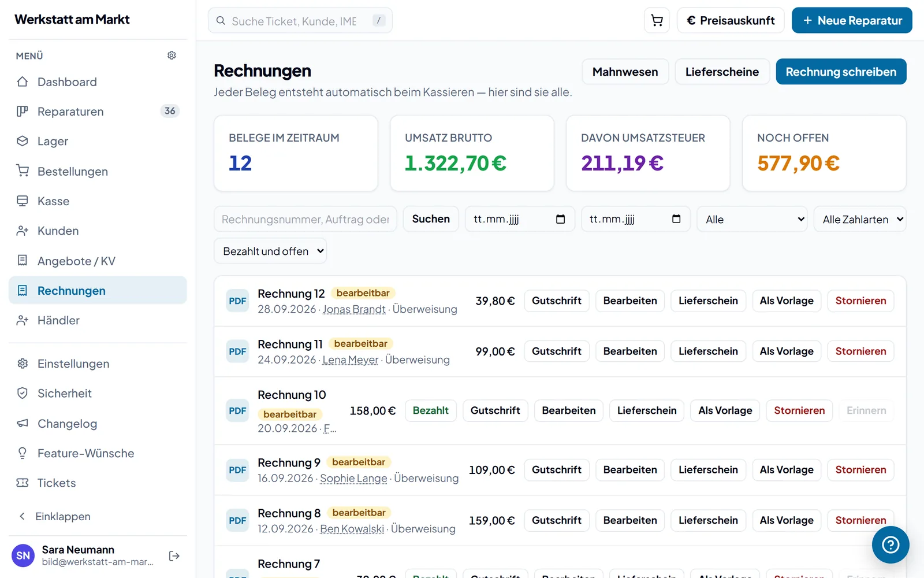Open PDF of Rechnung 9
This screenshot has width=924, height=578.
[x=237, y=470]
